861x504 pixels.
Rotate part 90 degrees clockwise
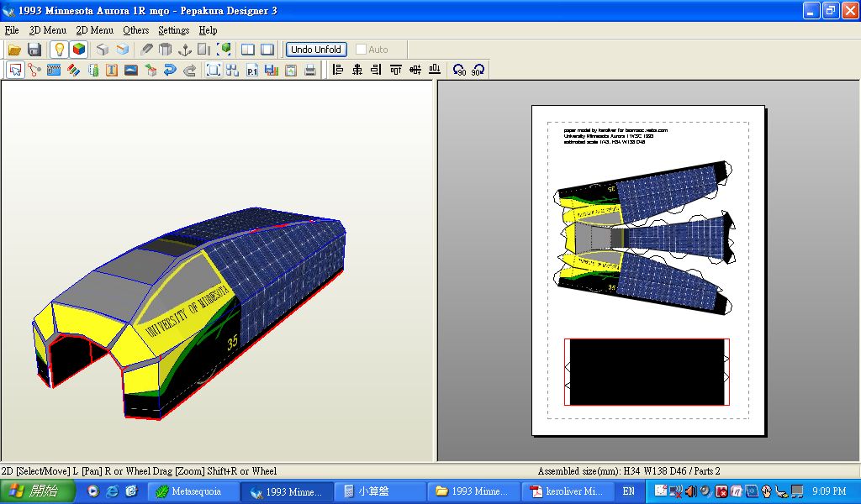point(478,71)
